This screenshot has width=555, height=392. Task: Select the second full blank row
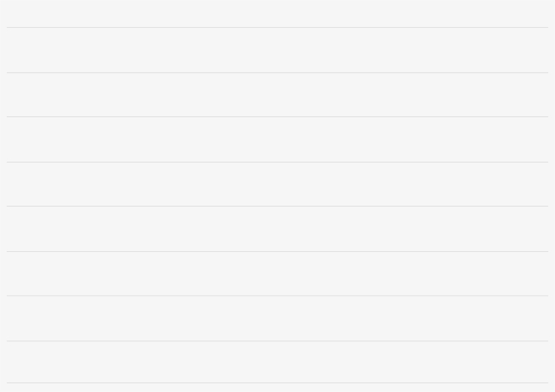(277, 95)
